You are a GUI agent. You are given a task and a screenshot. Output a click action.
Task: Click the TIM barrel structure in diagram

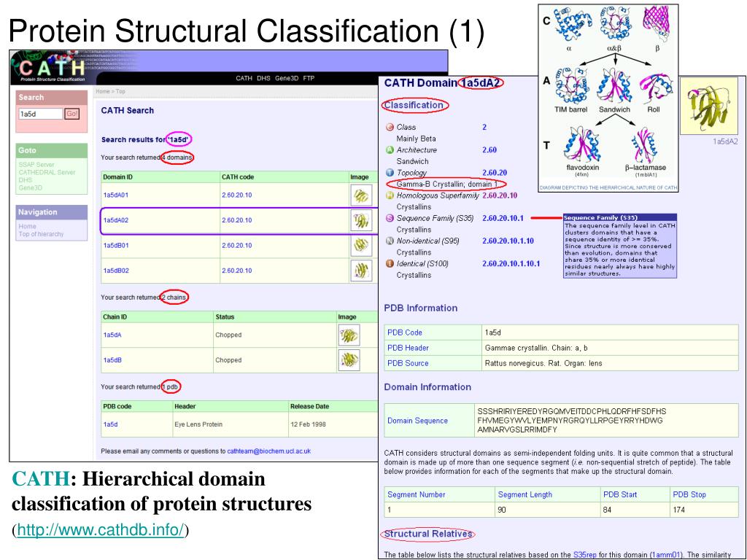pyautogui.click(x=572, y=86)
